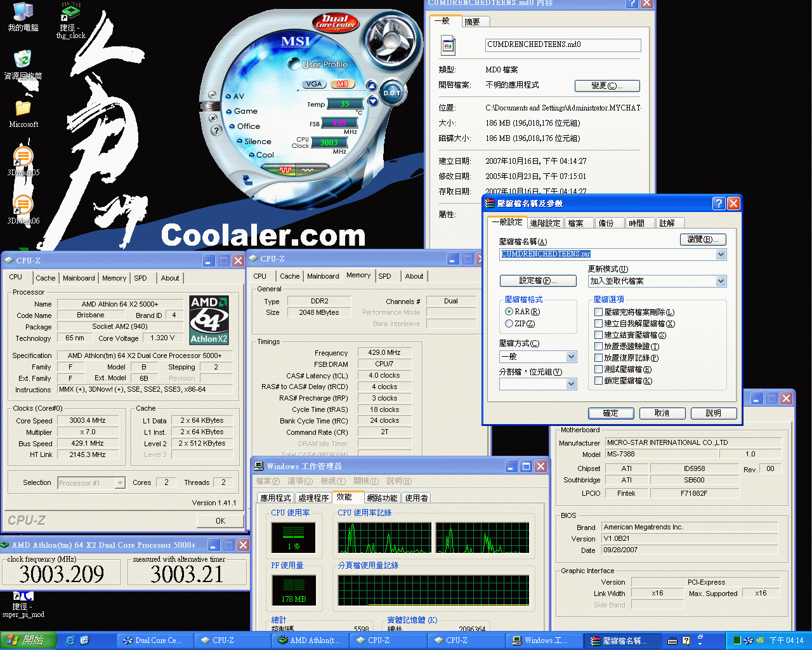Open the super_pi_mod shortcut icon
The image size is (812, 650).
click(x=23, y=597)
